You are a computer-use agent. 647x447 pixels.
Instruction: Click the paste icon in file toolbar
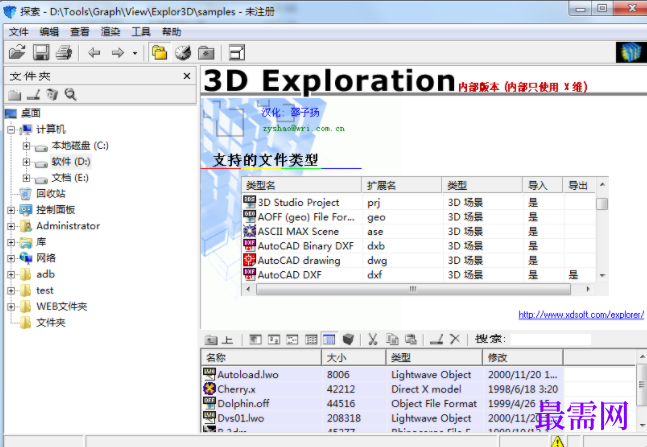coord(411,339)
